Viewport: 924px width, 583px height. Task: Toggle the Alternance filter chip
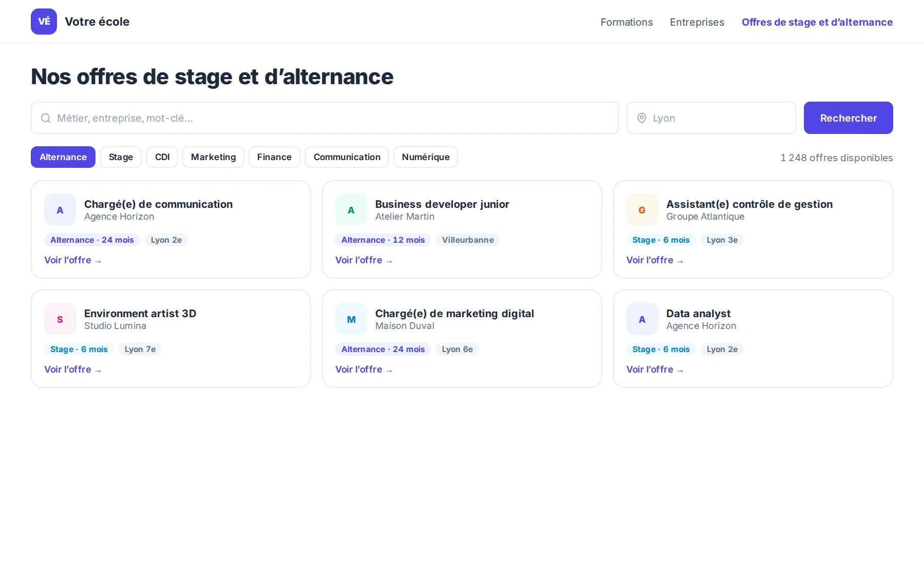click(x=63, y=157)
